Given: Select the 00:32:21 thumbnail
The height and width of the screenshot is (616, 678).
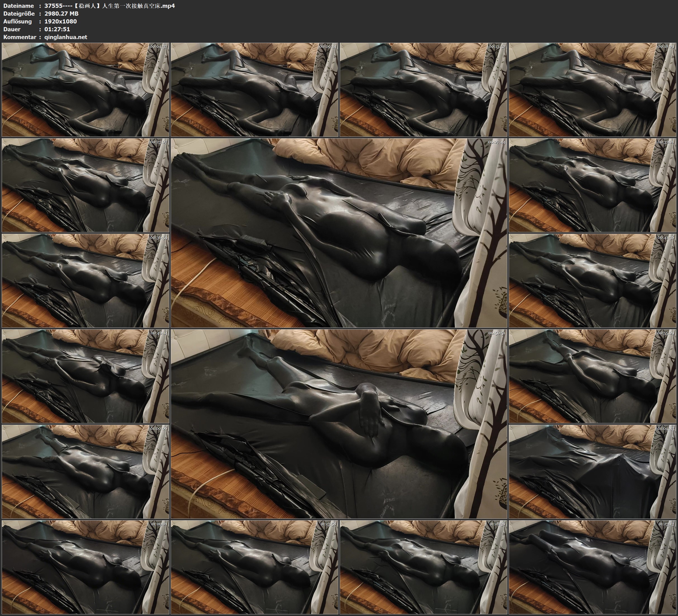Looking at the screenshot, I should (592, 185).
